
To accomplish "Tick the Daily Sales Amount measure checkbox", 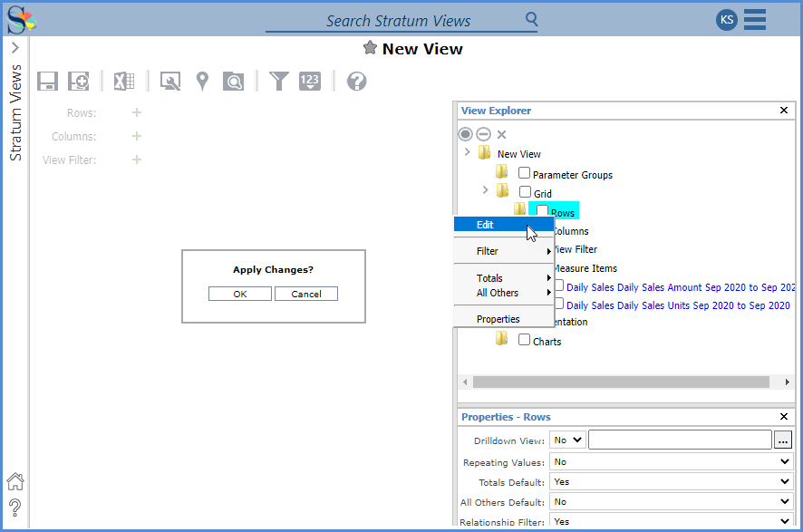I will click(559, 285).
